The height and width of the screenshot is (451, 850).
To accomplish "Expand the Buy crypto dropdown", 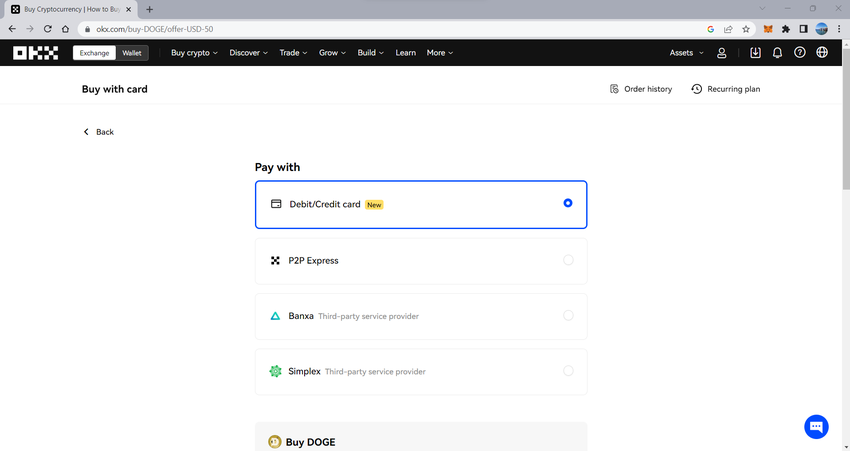I will point(195,53).
